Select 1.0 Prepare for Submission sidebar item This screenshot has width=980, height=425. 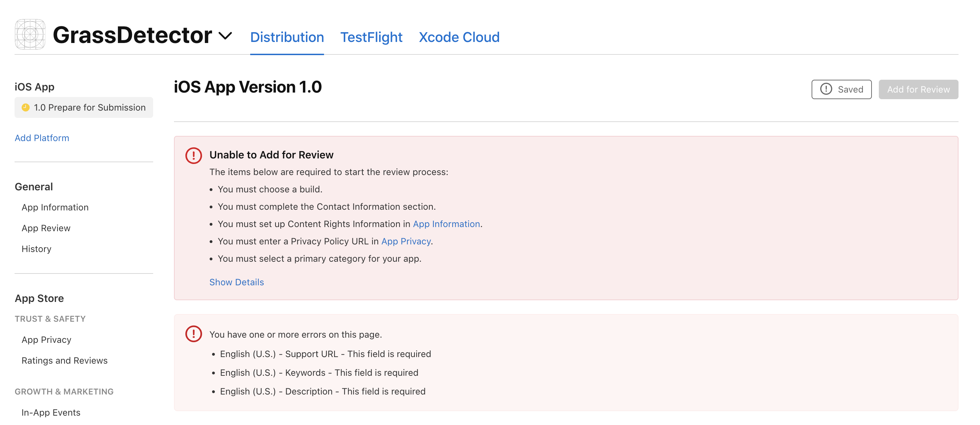(x=84, y=107)
